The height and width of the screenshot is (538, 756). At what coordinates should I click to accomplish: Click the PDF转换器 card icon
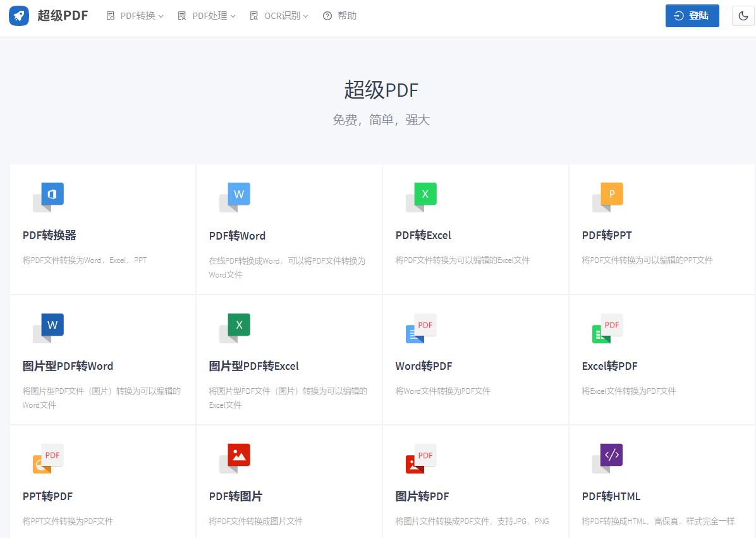click(48, 197)
